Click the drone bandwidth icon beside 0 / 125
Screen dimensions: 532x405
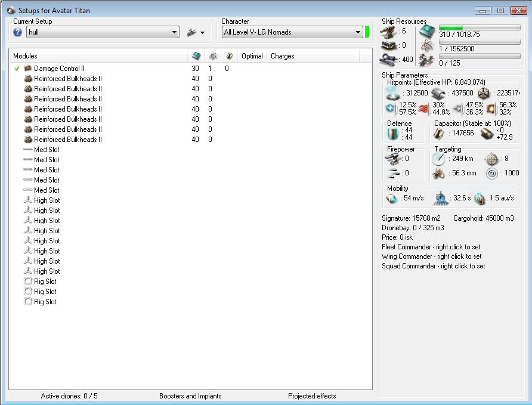click(x=426, y=60)
